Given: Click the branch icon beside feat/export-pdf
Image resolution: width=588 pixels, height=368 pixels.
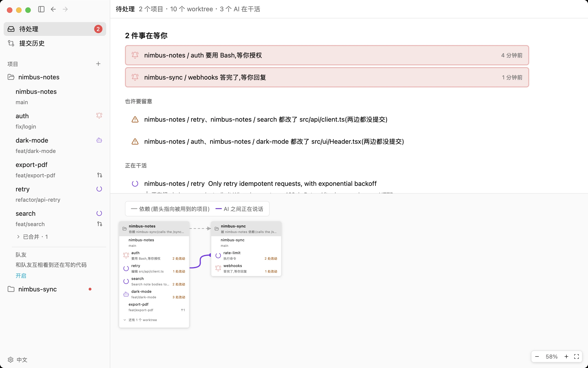Looking at the screenshot, I should [x=99, y=175].
